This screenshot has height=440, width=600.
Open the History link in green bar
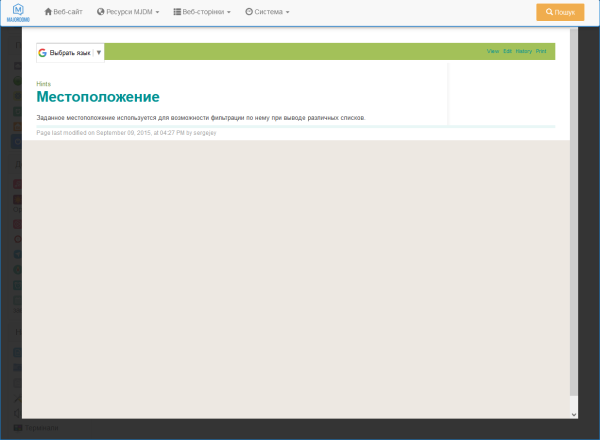point(523,51)
